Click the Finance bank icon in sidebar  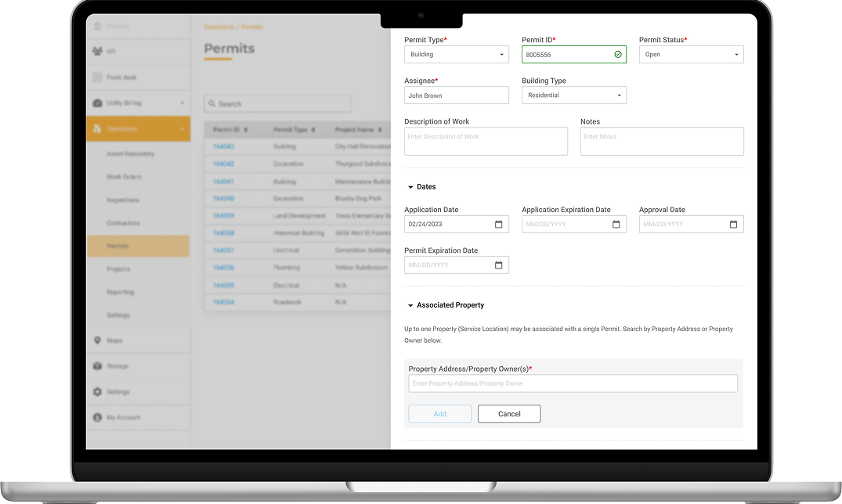pos(97,26)
